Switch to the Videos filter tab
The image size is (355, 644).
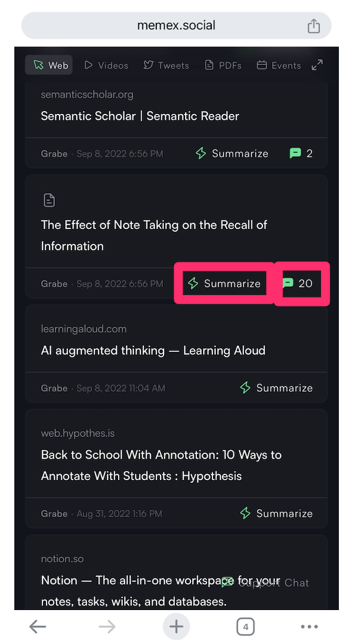[x=106, y=66]
